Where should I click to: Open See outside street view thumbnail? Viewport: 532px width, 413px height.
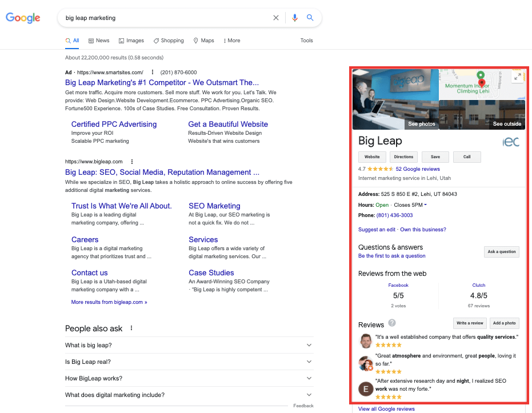(x=482, y=115)
